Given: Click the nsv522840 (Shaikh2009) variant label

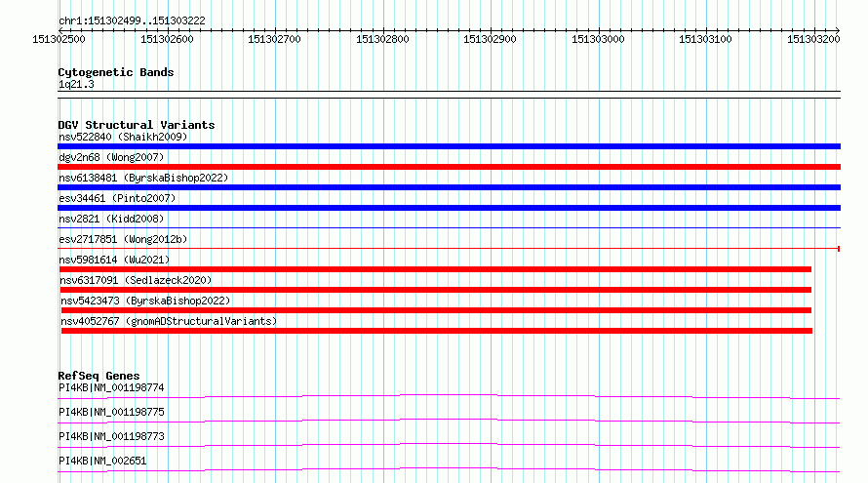Looking at the screenshot, I should point(123,137).
